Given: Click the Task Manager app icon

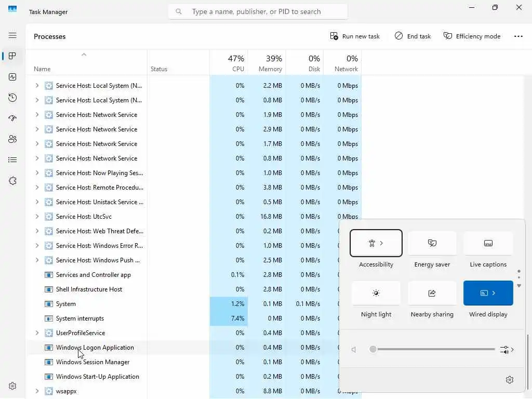Looking at the screenshot, I should click(12, 9).
